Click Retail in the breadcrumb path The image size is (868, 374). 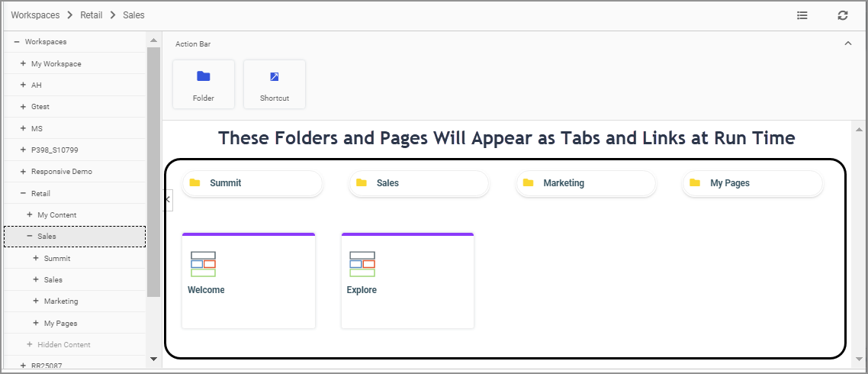(x=92, y=15)
